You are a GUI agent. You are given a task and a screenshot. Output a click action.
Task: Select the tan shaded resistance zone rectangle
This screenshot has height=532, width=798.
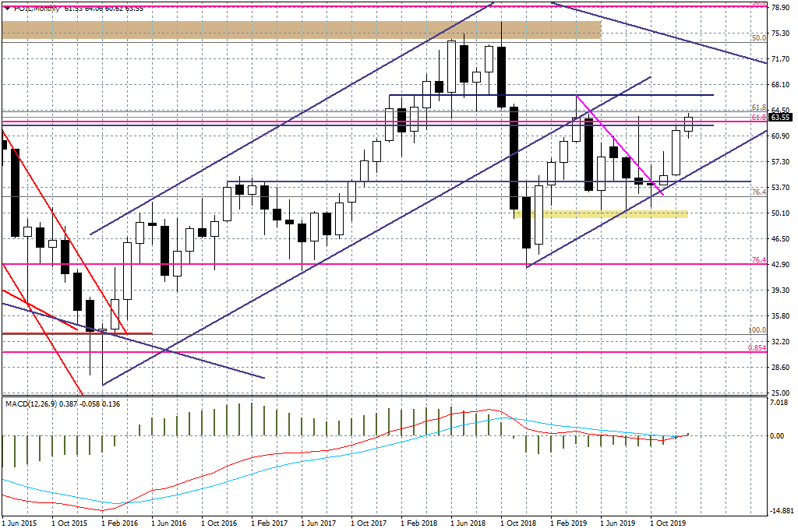301,30
